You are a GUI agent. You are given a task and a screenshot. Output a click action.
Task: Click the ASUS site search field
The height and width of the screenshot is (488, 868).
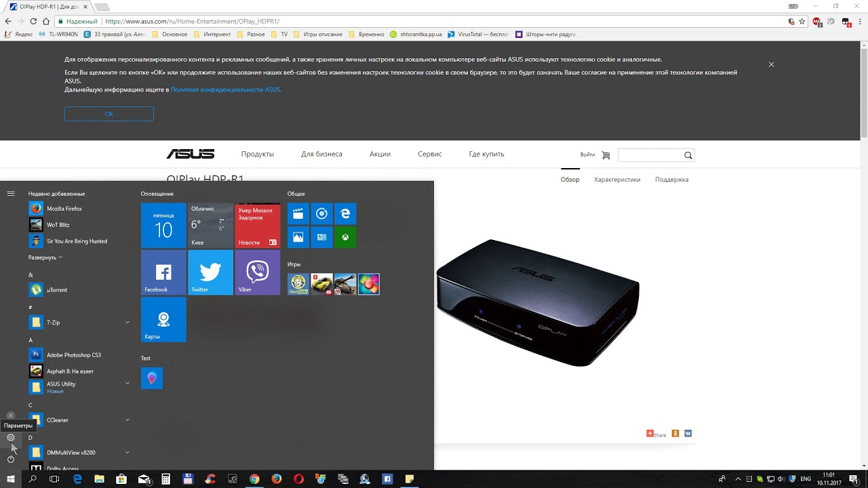click(x=650, y=155)
